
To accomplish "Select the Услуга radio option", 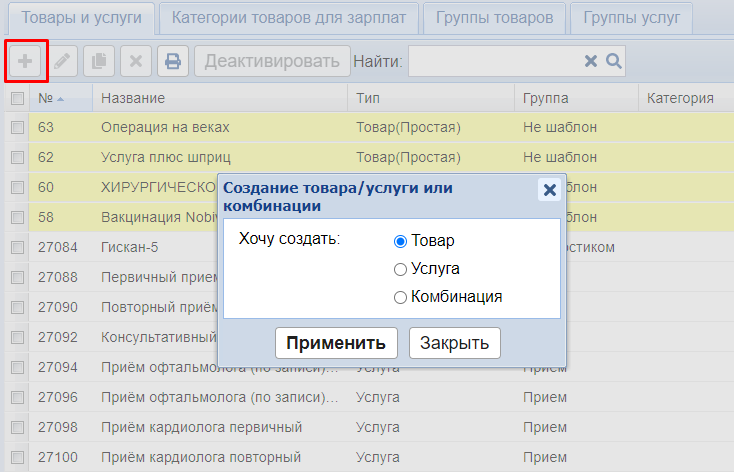I will (x=401, y=268).
